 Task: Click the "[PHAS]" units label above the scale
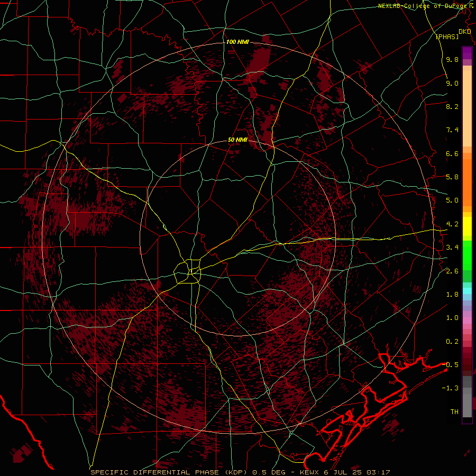coord(447,36)
